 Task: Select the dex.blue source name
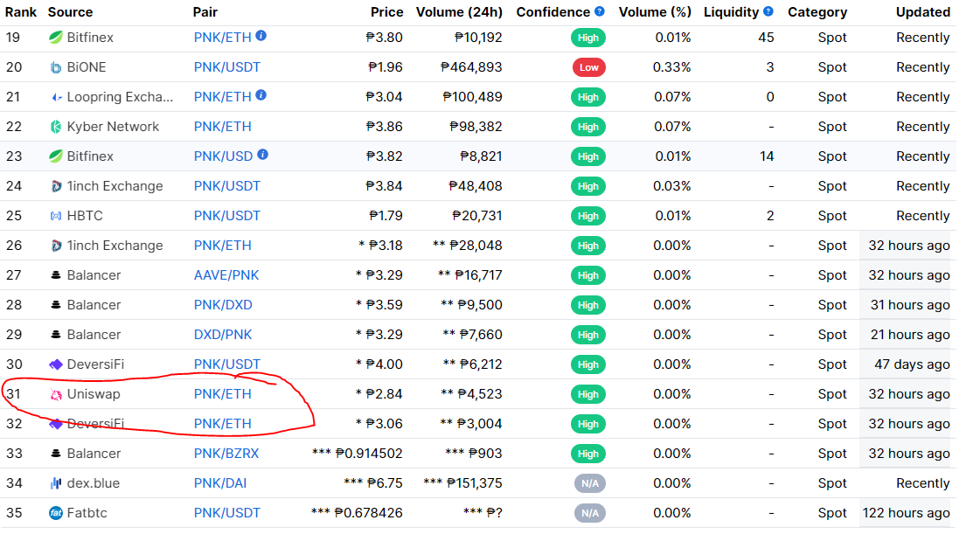tap(94, 483)
